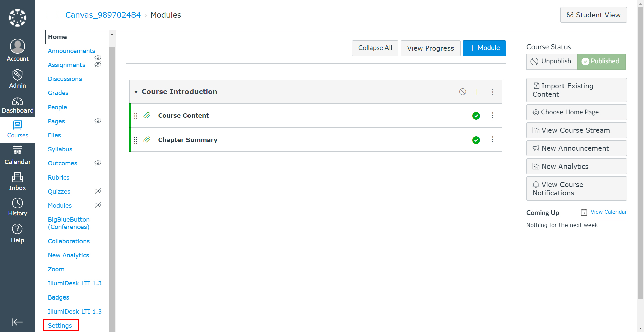644x332 pixels.
Task: Open Settings in the course navigation
Action: click(60, 325)
